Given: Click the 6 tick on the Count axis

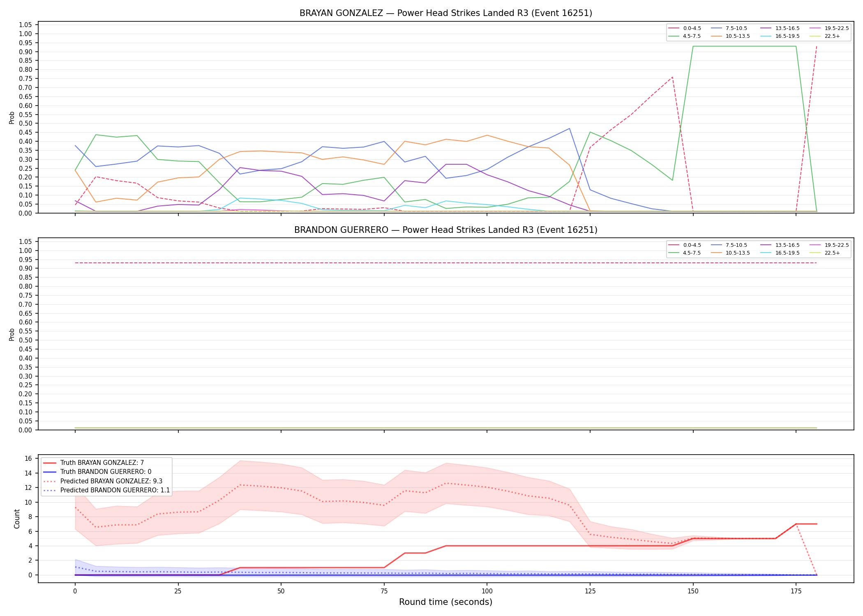Looking at the screenshot, I should tap(30, 531).
